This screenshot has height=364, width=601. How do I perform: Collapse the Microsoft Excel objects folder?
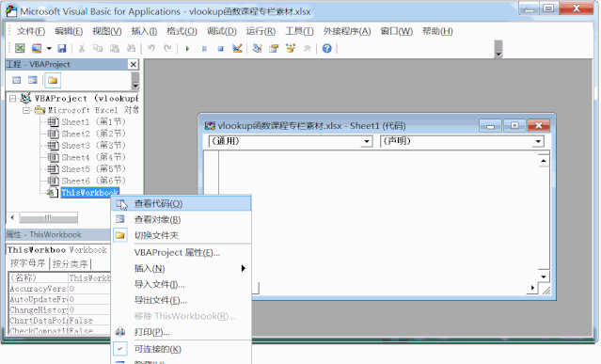pos(26,110)
